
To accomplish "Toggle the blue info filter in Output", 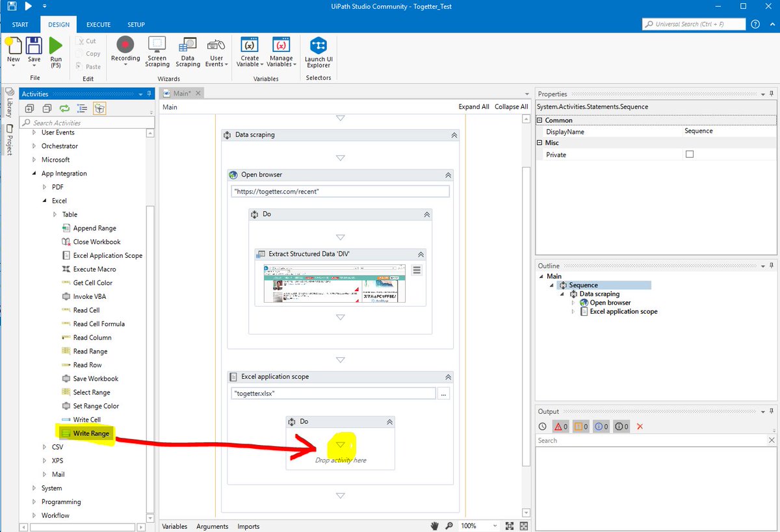I will click(x=601, y=427).
